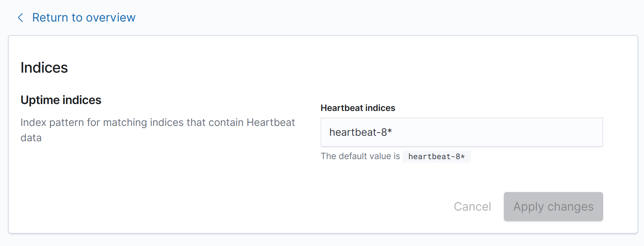The width and height of the screenshot is (644, 246).
Task: Click the Indices panel heading
Action: [x=44, y=68]
